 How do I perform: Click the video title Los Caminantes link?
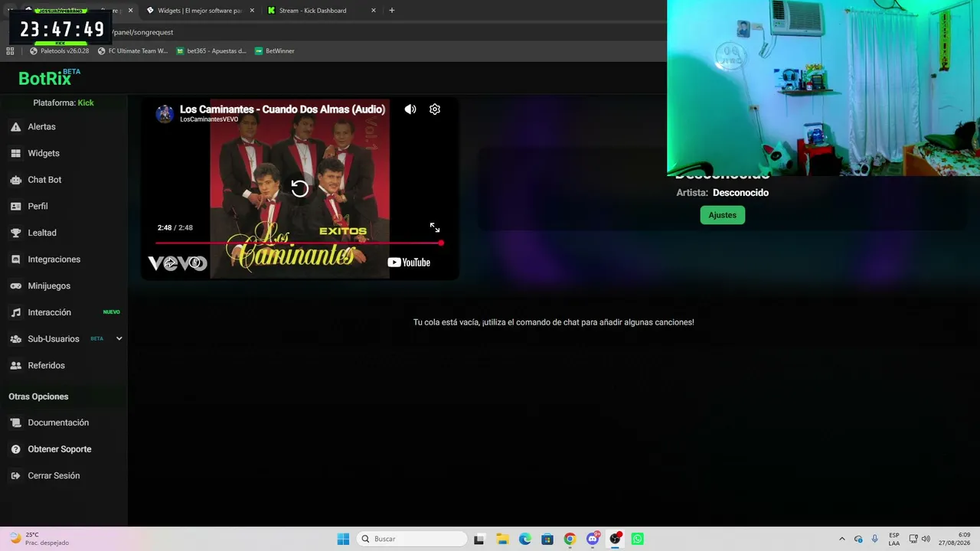click(x=283, y=109)
